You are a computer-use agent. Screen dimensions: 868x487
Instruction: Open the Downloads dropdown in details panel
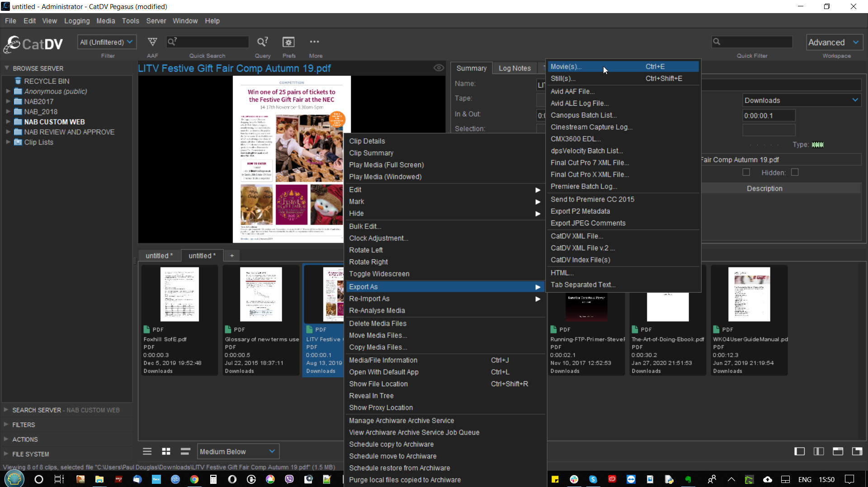801,100
